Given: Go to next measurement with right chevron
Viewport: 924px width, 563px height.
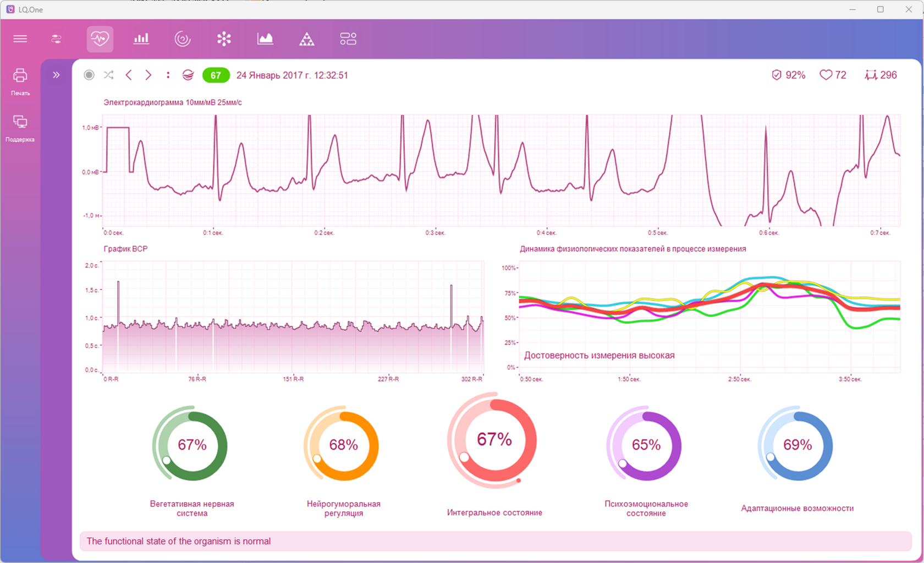Looking at the screenshot, I should [148, 75].
